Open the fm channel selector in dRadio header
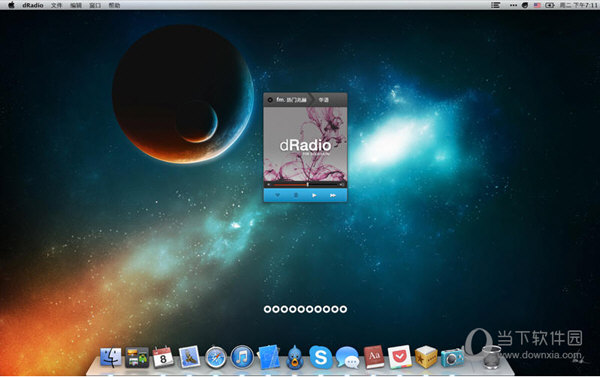The width and height of the screenshot is (600, 377). click(x=292, y=100)
